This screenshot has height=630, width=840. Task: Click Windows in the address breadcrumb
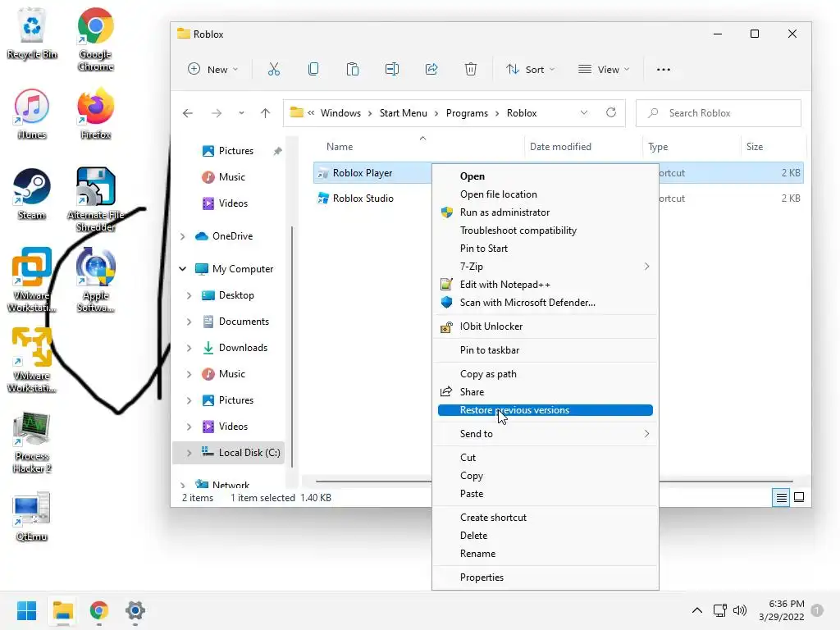(340, 113)
